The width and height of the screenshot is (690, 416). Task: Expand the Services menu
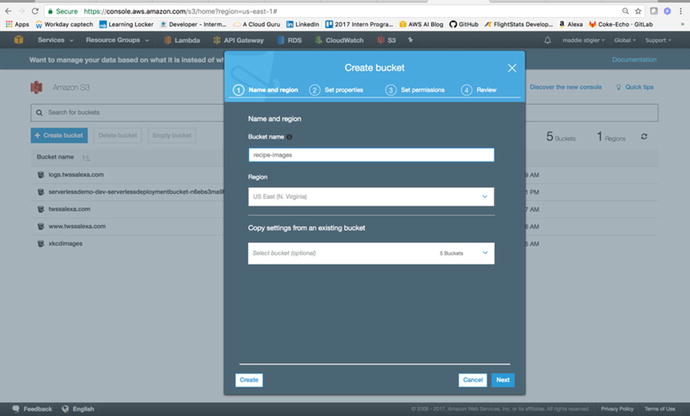click(54, 40)
